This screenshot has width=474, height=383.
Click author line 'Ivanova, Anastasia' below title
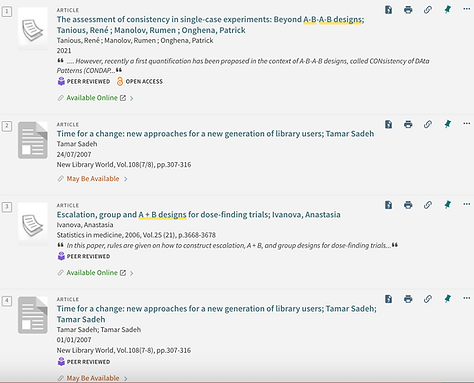85,225
